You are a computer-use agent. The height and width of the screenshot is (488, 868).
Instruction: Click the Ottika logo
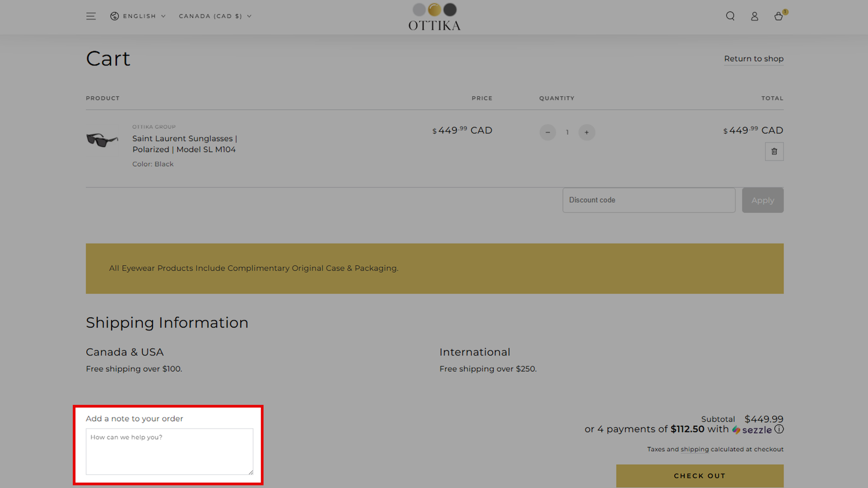point(434,17)
